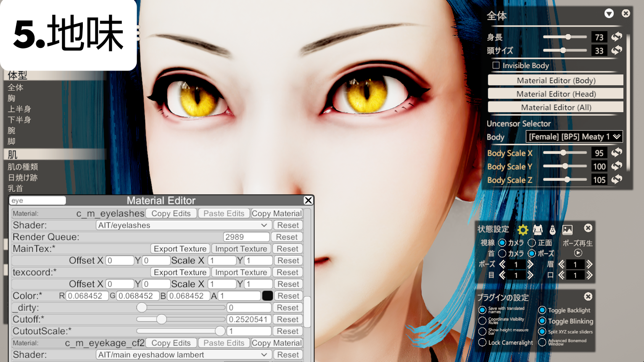
Task: Click the 身長 height slider
Action: click(x=565, y=37)
